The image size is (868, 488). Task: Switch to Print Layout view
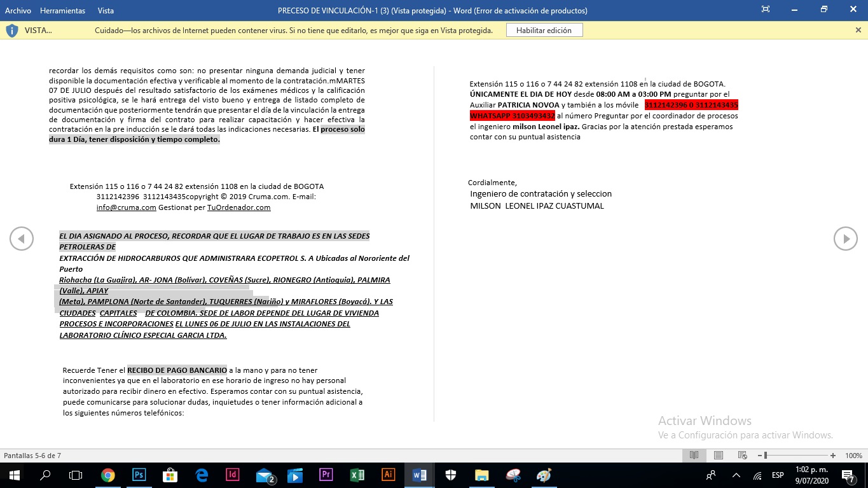pos(718,456)
